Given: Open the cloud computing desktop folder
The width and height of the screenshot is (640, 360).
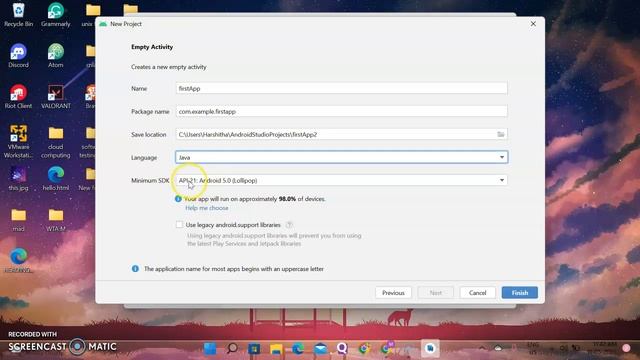Looking at the screenshot, I should pos(56,142).
